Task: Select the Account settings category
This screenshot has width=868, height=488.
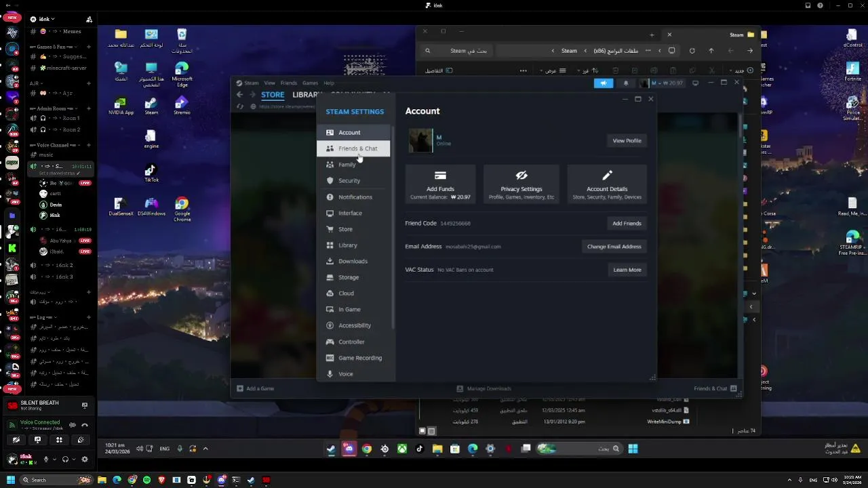Action: coord(353,132)
